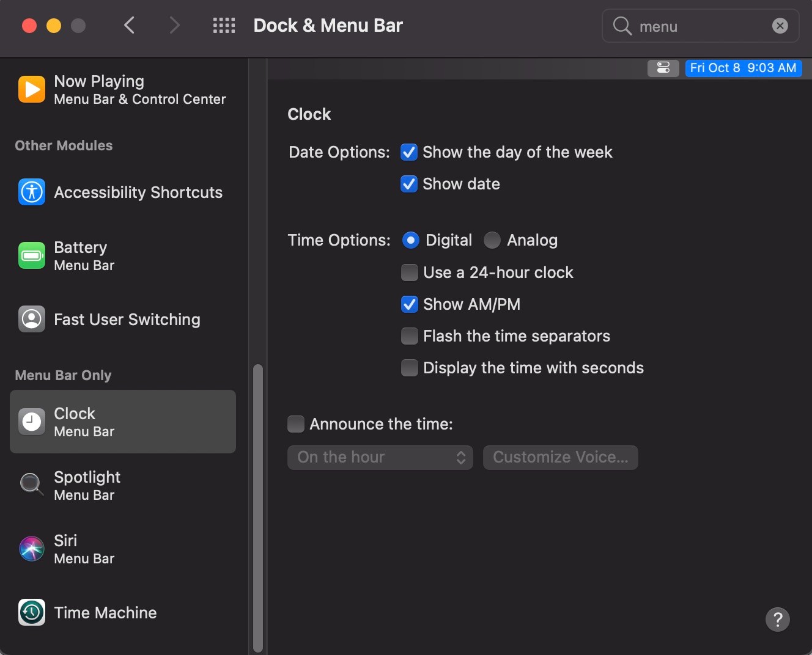Screen dimensions: 812x655
Task: Select the Siri sidebar icon
Action: [31, 549]
